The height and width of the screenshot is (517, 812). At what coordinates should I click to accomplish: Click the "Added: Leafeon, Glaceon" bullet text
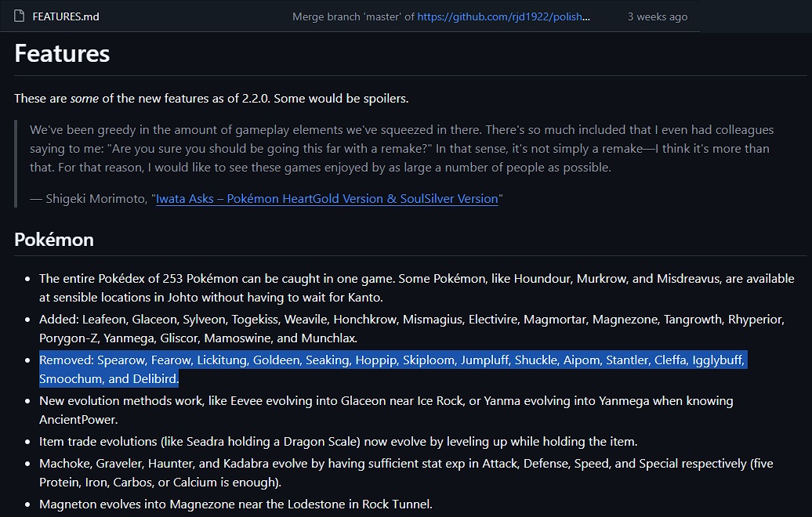click(x=411, y=329)
